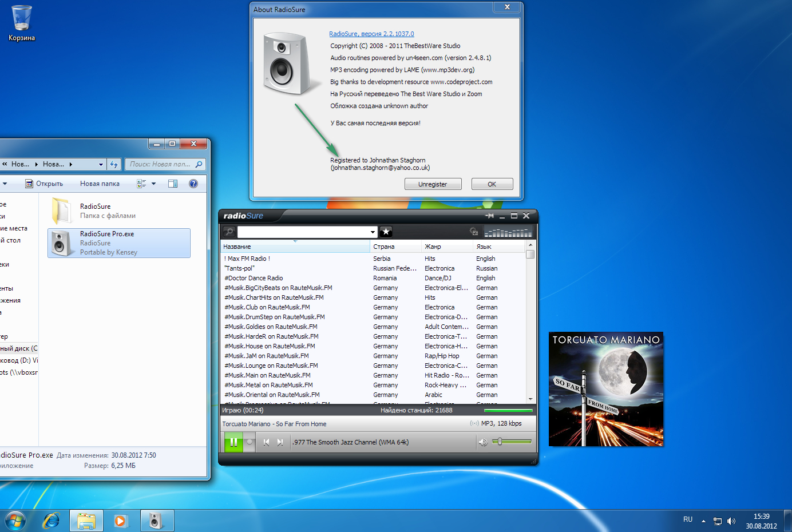Click Новая папка in Explorer toolbar
The width and height of the screenshot is (792, 532).
100,184
